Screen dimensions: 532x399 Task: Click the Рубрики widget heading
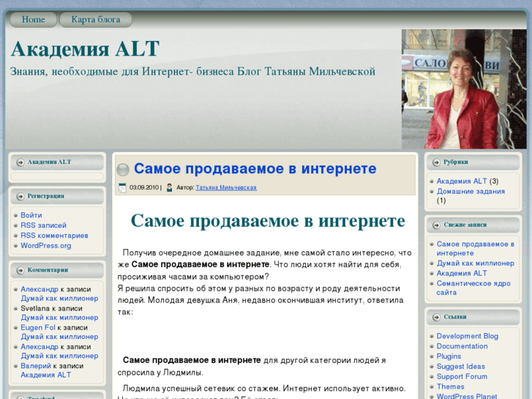tap(456, 163)
